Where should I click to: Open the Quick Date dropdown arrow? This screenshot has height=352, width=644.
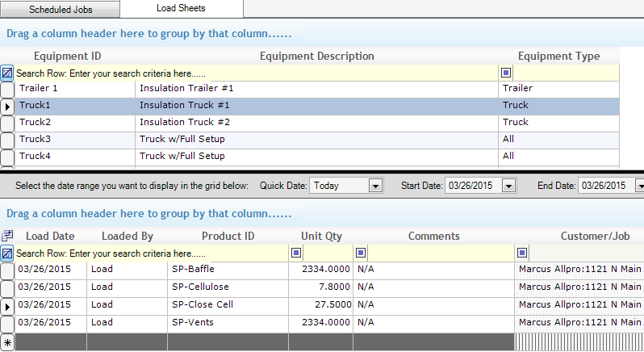tap(375, 186)
